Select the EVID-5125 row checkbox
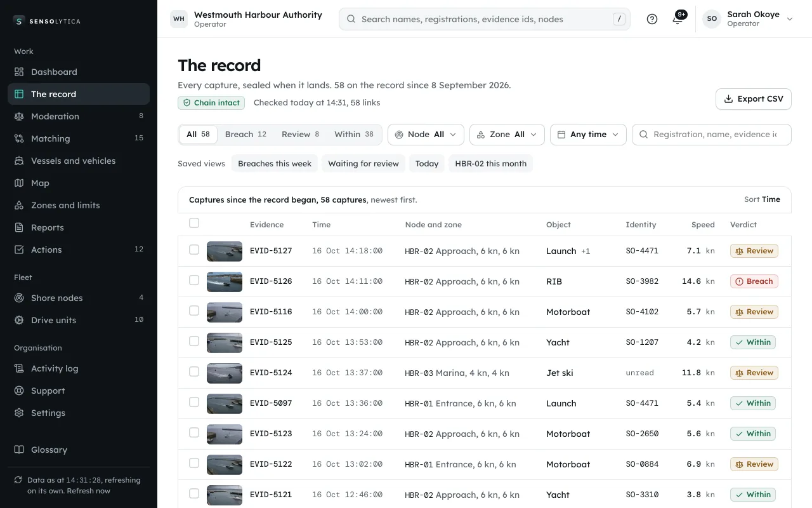This screenshot has width=812, height=508. point(194,341)
